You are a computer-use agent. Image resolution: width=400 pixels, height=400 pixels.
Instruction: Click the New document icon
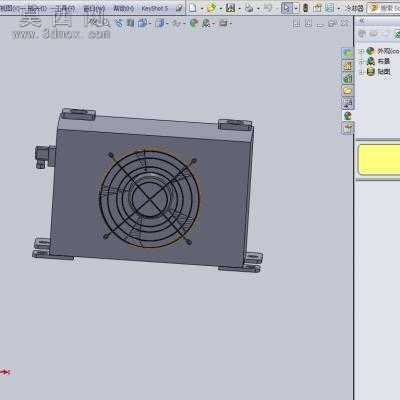(193, 7)
